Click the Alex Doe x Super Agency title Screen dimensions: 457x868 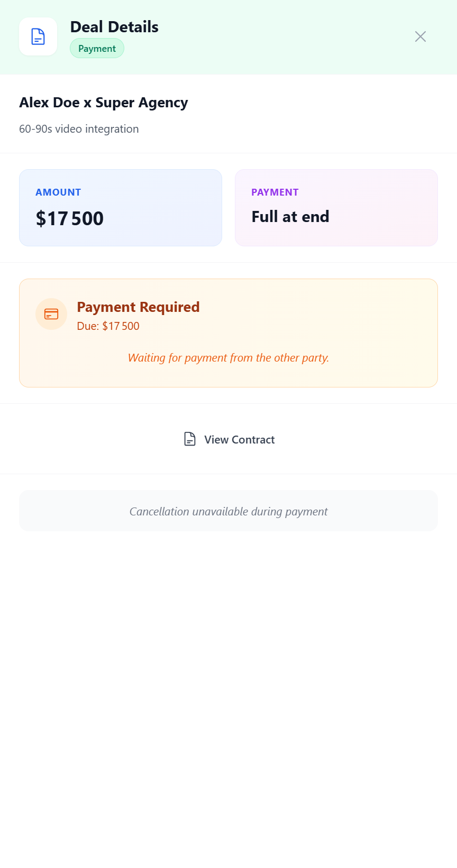pos(104,103)
